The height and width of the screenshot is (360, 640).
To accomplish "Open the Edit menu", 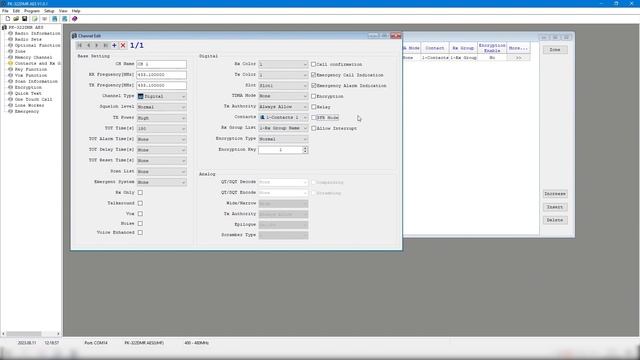I will (16, 11).
